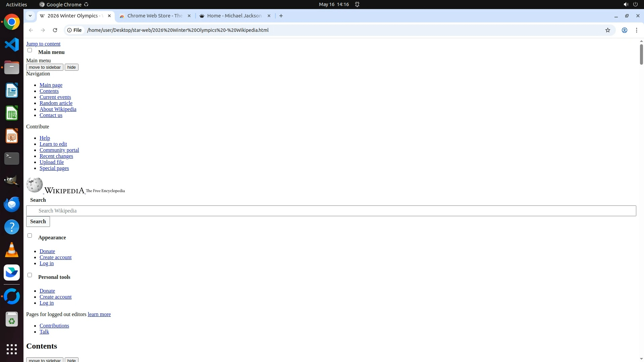Open the Chrome profile icon
Viewport: 644px width, 362px height.
[624, 30]
